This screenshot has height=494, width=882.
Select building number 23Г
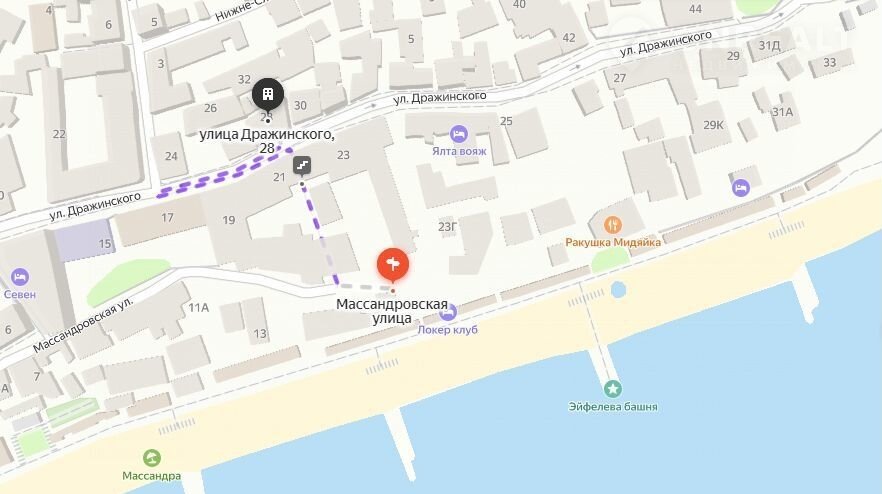[447, 227]
